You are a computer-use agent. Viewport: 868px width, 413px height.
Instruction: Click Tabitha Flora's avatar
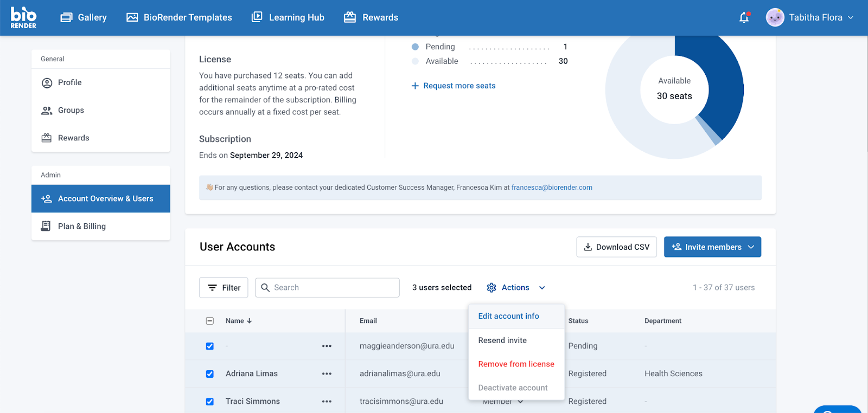coord(775,17)
